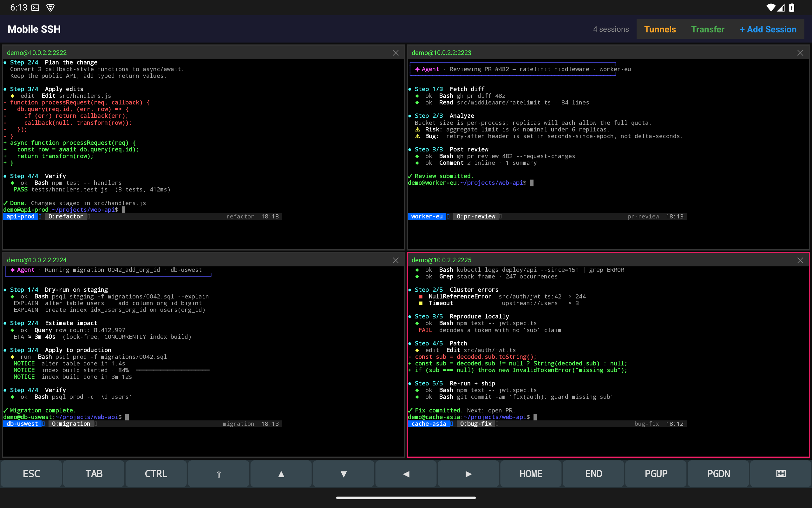Click the '4 sessions' counter
The image size is (812, 508).
coord(611,29)
